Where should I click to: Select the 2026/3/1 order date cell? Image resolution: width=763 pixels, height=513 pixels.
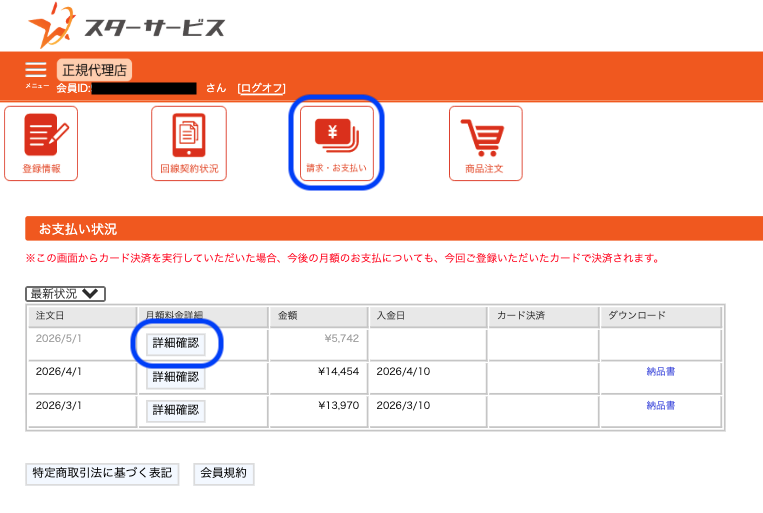click(82, 411)
